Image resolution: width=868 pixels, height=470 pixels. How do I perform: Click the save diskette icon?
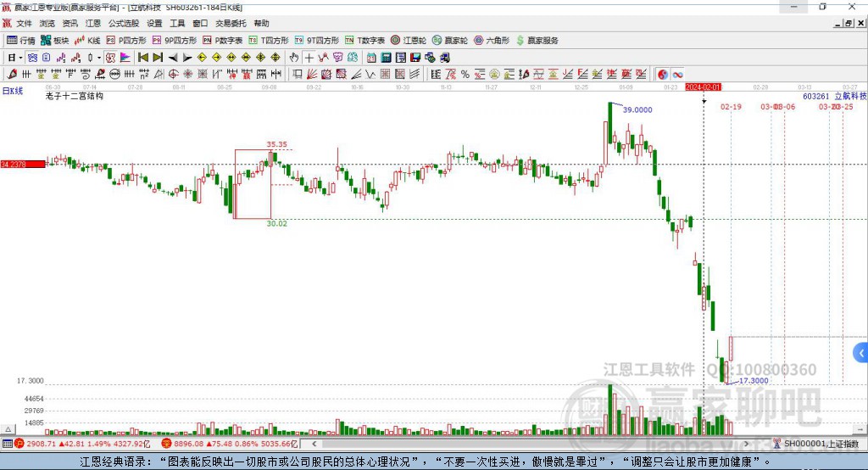pos(415,58)
